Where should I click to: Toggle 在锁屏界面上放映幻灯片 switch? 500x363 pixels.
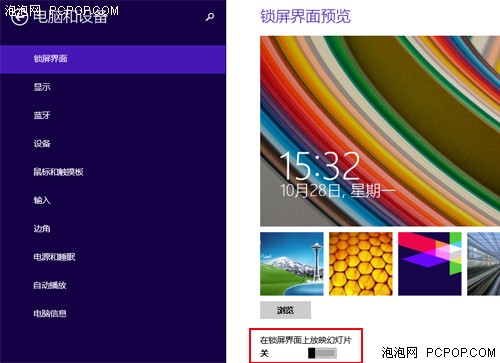[x=322, y=353]
